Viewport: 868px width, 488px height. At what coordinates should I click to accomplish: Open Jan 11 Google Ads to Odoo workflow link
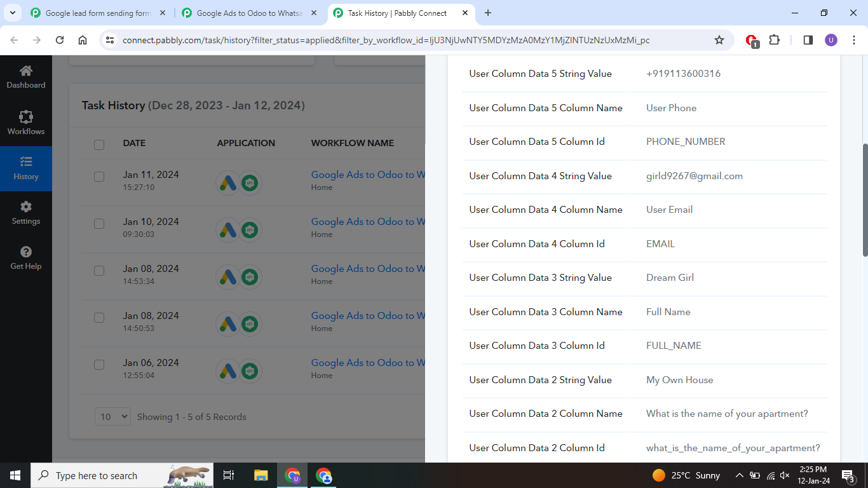coord(368,175)
